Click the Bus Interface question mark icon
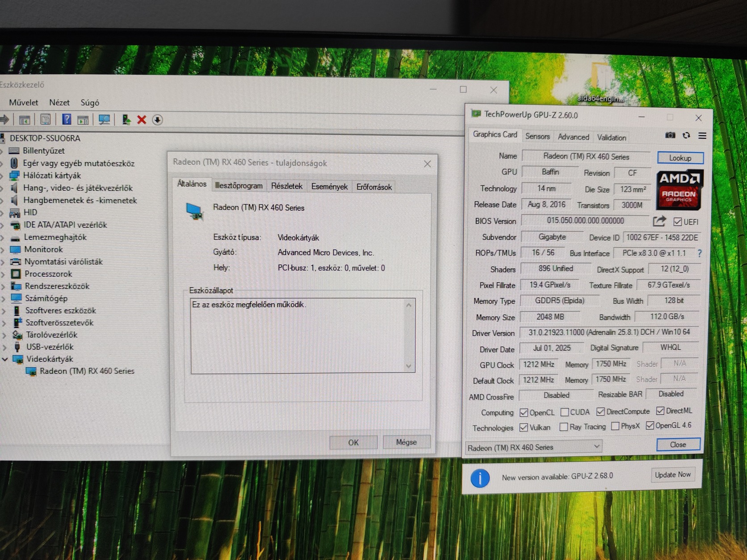This screenshot has width=747, height=560. pyautogui.click(x=700, y=254)
